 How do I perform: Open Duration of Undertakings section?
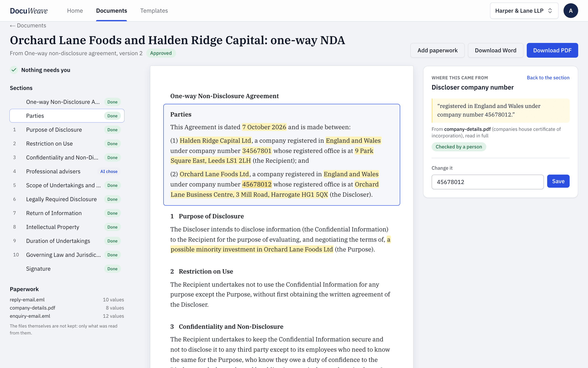(67, 241)
